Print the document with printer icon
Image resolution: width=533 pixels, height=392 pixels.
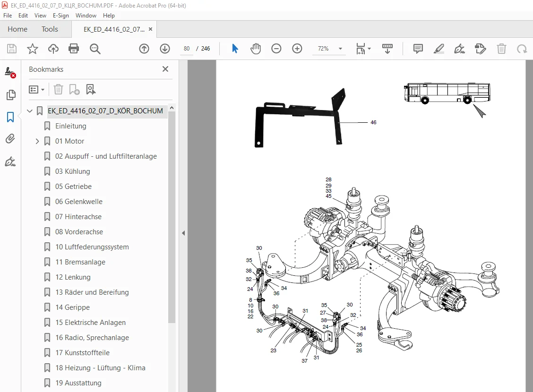coord(74,49)
